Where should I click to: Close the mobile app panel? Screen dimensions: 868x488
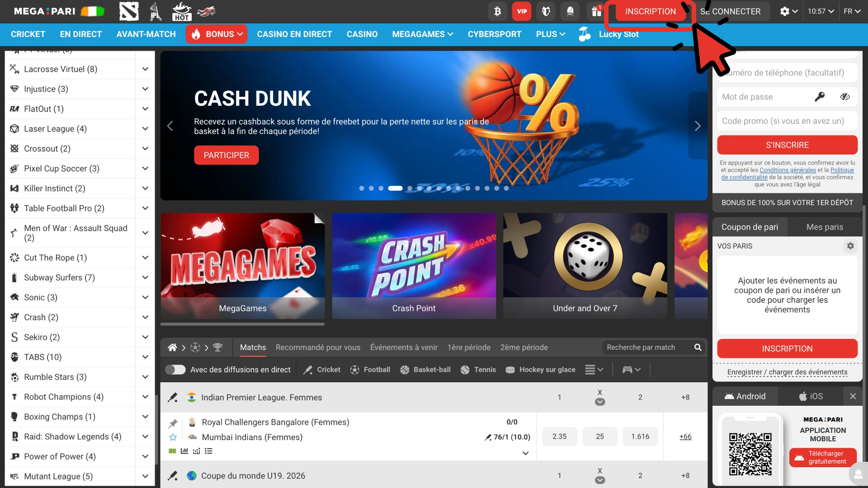(853, 396)
